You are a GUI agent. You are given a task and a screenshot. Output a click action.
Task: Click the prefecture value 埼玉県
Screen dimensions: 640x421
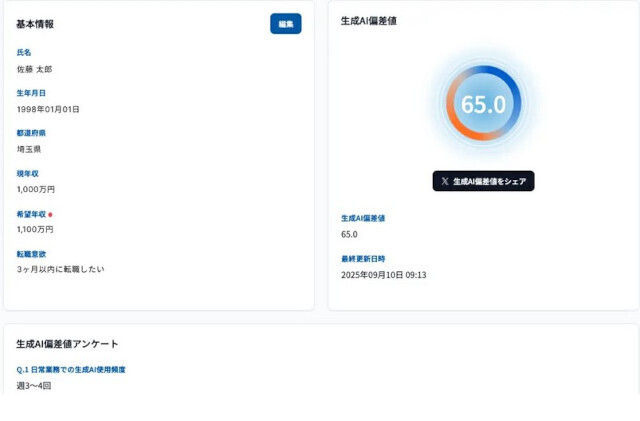coord(29,149)
